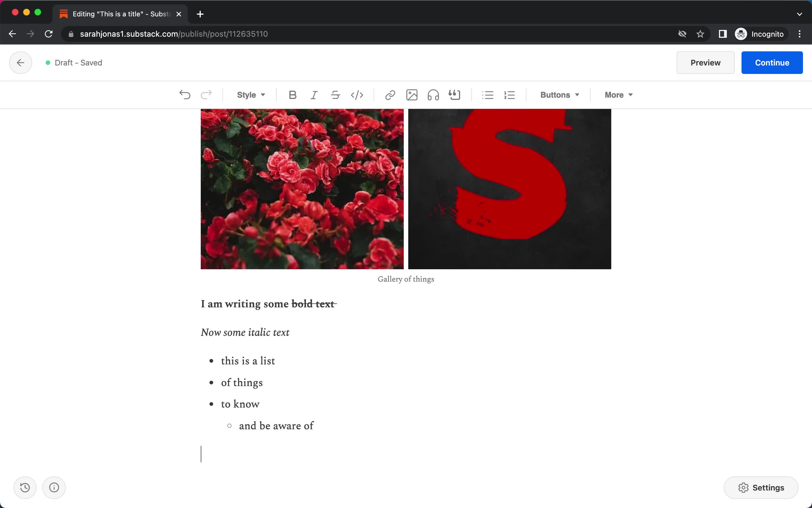
Task: Click the site lock icon
Action: point(71,34)
